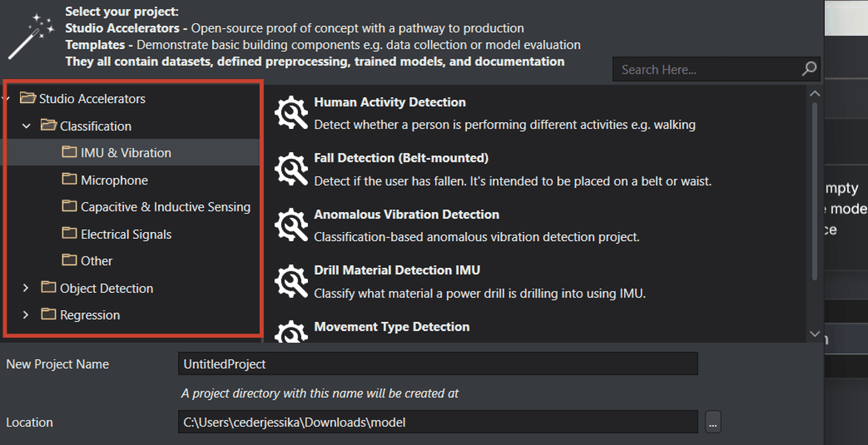
Task: Click the Regression folder icon
Action: 49,314
